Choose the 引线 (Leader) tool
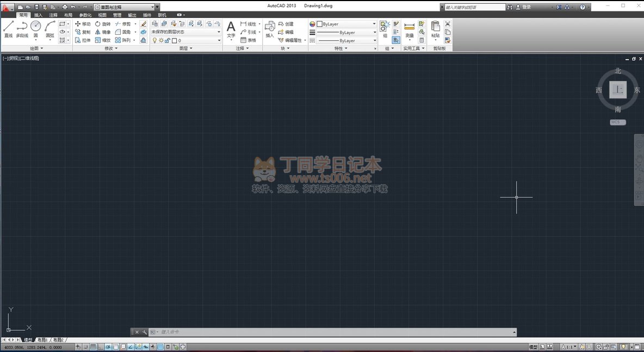Screen dimensions: 644x352 pos(249,32)
